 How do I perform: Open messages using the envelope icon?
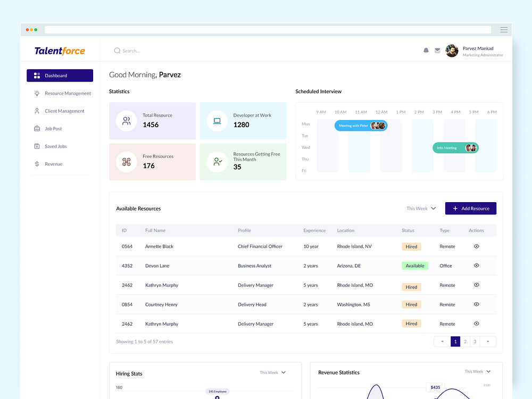coord(437,50)
